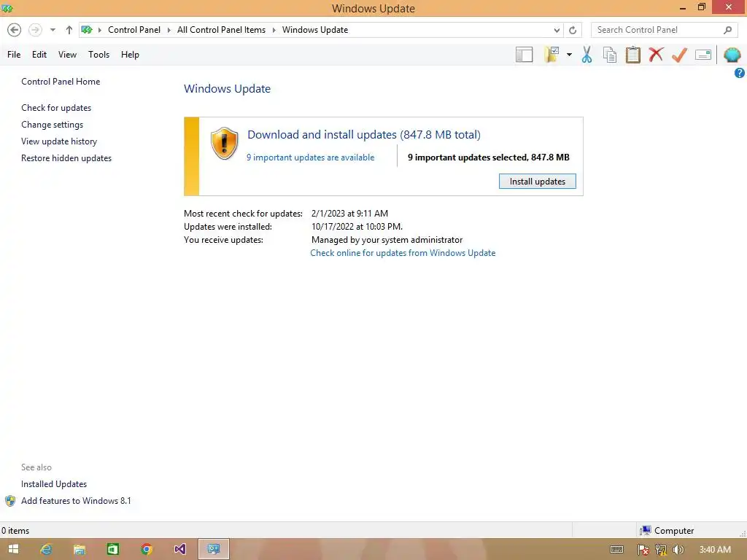This screenshot has width=747, height=560.
Task: Navigate to All Control Panel Items breadcrumb
Action: click(x=222, y=30)
